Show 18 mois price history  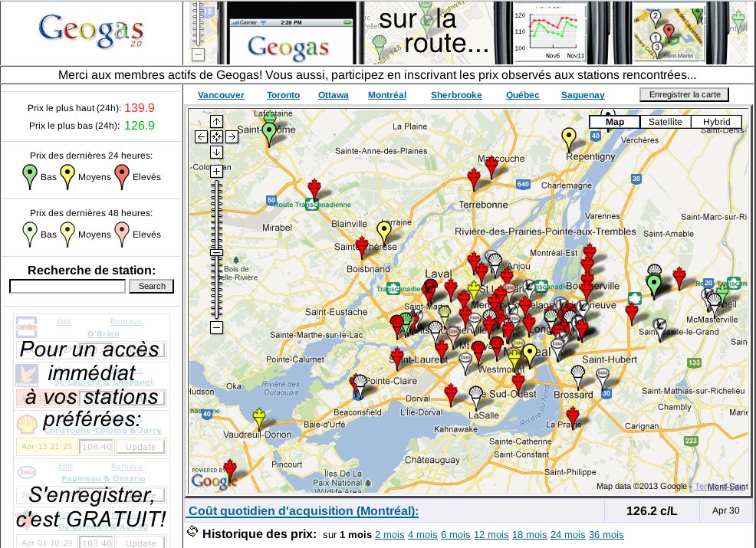(x=529, y=534)
